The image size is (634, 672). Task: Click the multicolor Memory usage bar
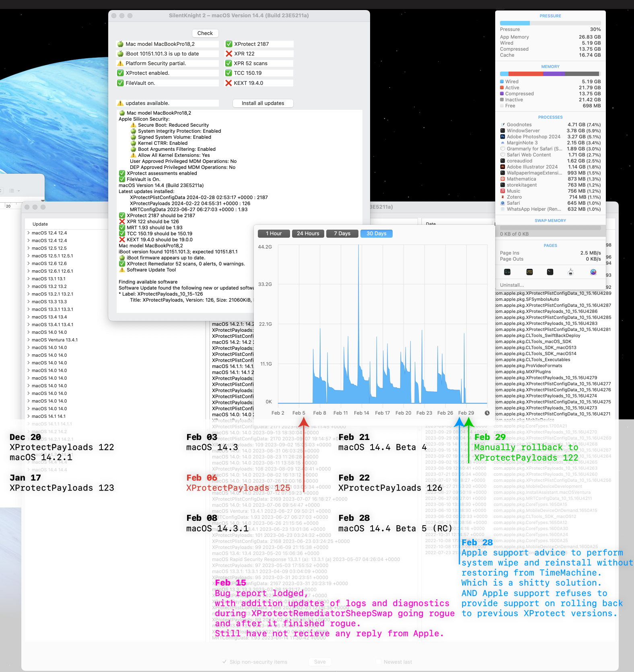tap(550, 74)
